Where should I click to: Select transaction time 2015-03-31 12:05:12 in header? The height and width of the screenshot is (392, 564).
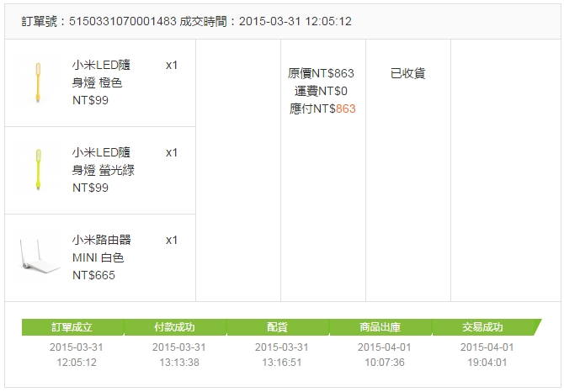pyautogui.click(x=295, y=21)
